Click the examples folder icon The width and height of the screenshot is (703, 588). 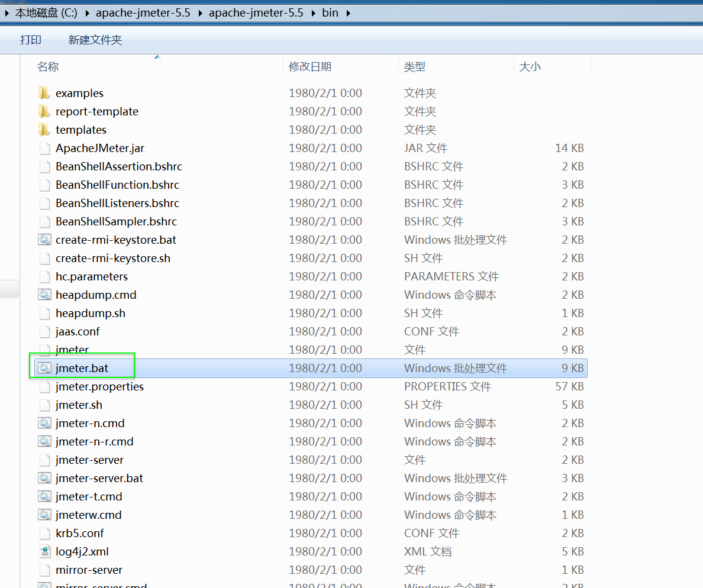pyautogui.click(x=44, y=93)
